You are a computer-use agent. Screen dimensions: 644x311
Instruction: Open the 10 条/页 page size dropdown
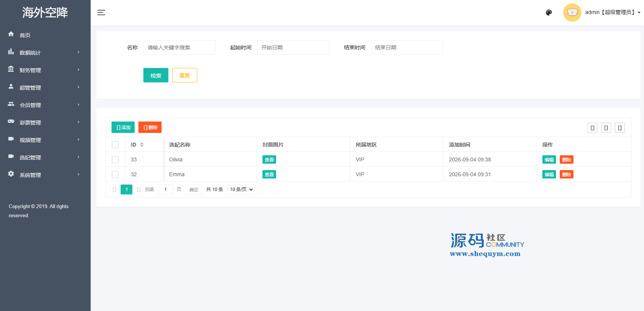click(x=240, y=189)
